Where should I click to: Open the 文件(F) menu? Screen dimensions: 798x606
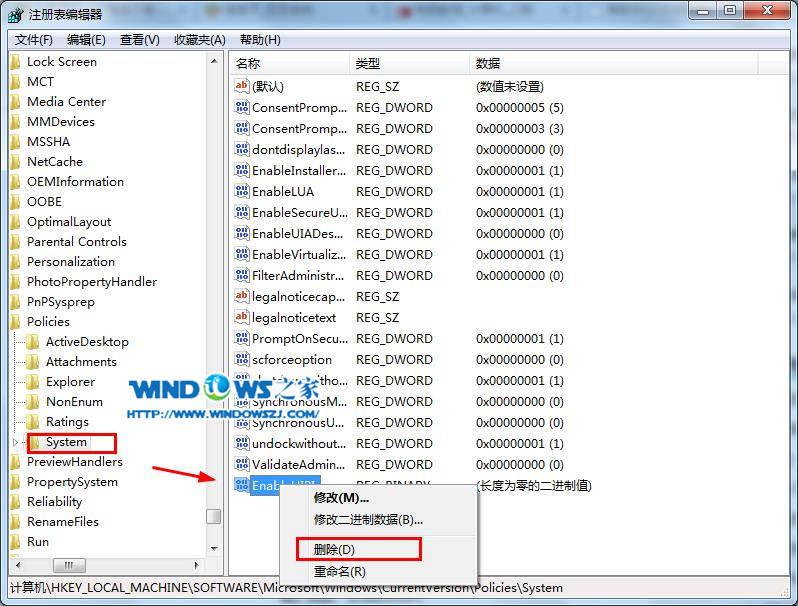coord(34,40)
